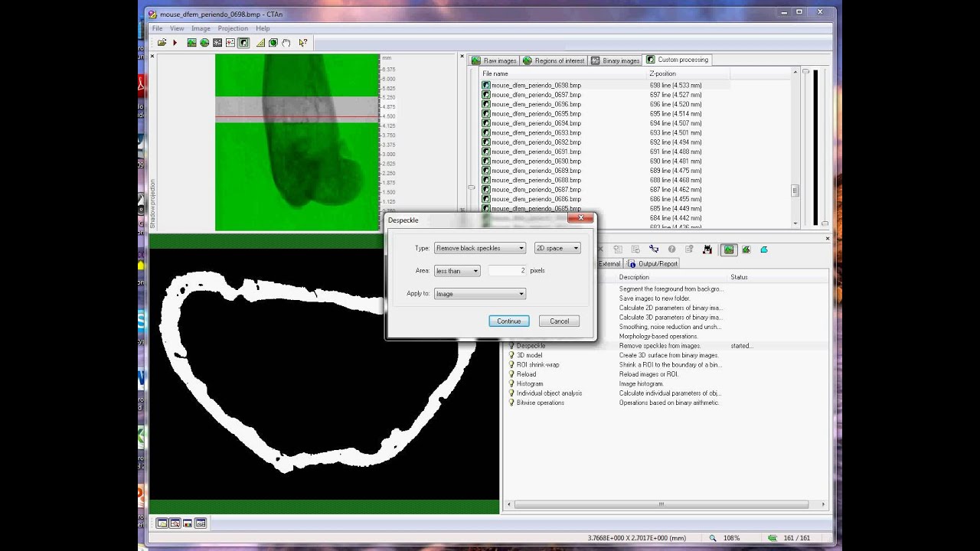The width and height of the screenshot is (980, 551).
Task: Click second view layout icon in bottom toolbar
Action: 175,523
